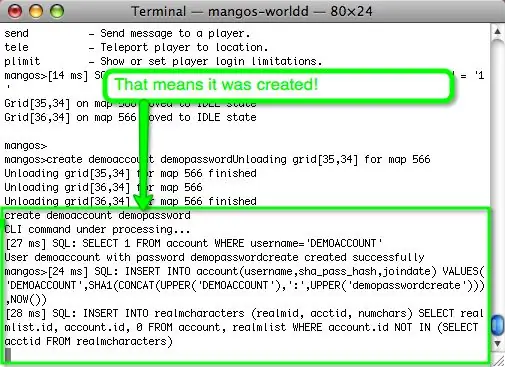Click the scrollbar down arrow
Viewport: 505px width, 367px height.
pos(498,343)
